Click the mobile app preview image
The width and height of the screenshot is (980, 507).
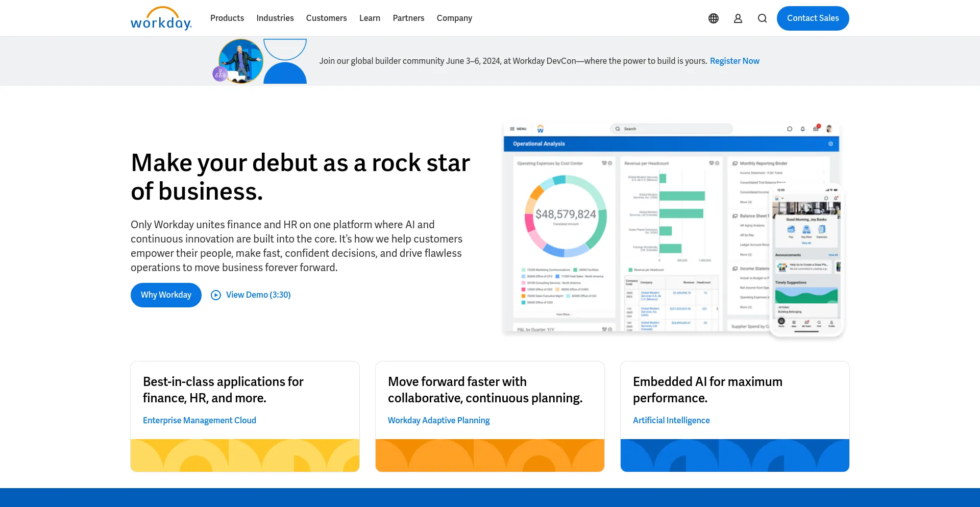click(x=806, y=260)
